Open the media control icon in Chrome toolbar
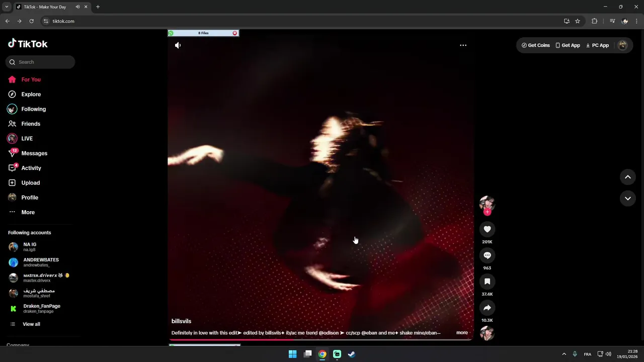This screenshot has width=644, height=362. point(612,21)
